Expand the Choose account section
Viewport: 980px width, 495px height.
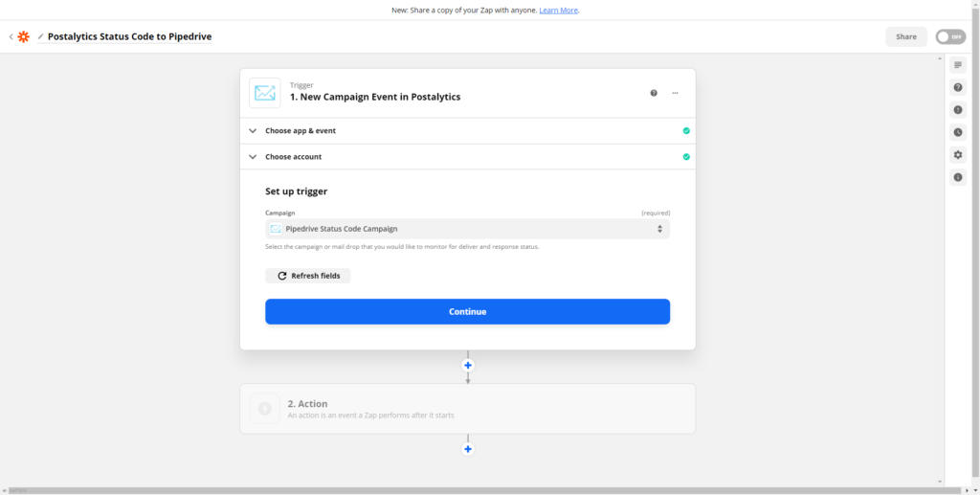(467, 157)
